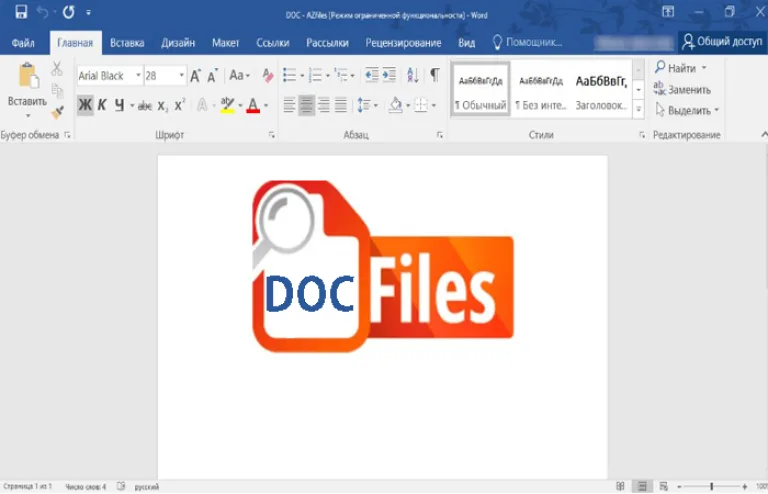768x494 pixels.
Task: Save the document with the floppy icon
Action: coord(21,12)
